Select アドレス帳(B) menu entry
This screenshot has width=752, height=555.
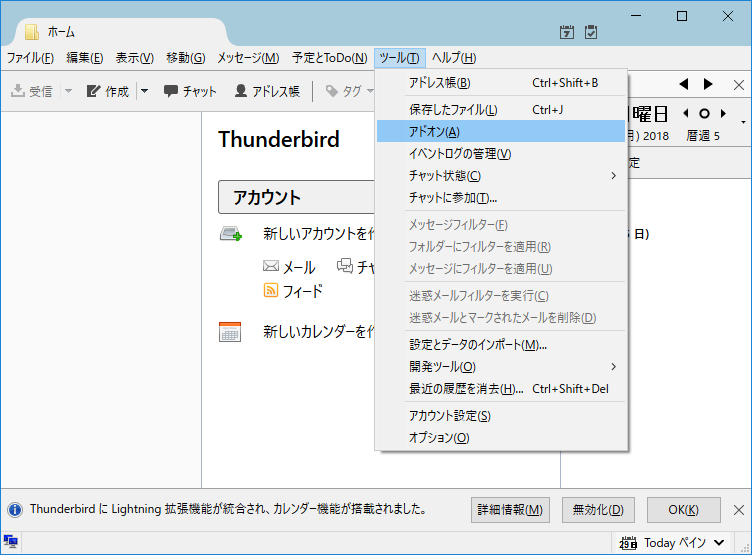coord(501,83)
